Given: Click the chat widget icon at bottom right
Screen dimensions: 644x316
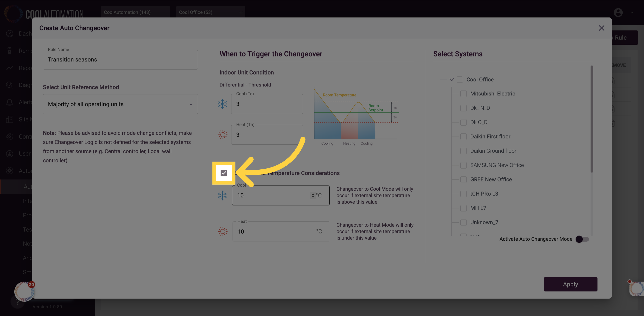Looking at the screenshot, I should click(x=636, y=289).
